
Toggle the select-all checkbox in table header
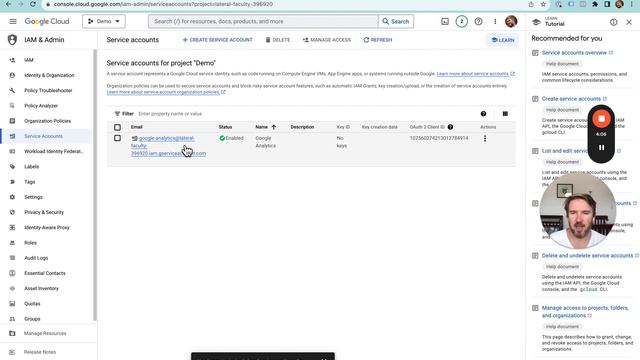click(x=118, y=127)
